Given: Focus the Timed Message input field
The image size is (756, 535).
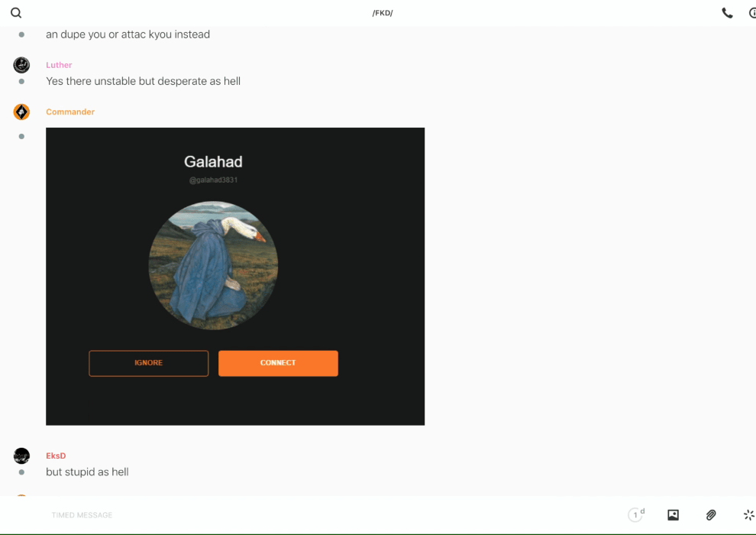Looking at the screenshot, I should pos(305,515).
